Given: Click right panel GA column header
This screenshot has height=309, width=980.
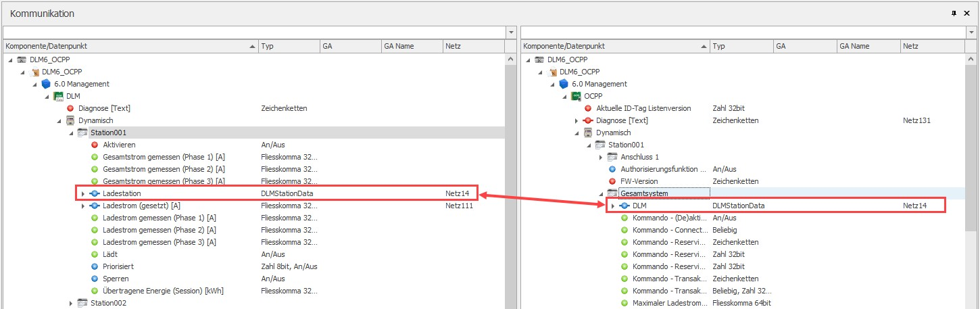Looking at the screenshot, I should pyautogui.click(x=804, y=46).
